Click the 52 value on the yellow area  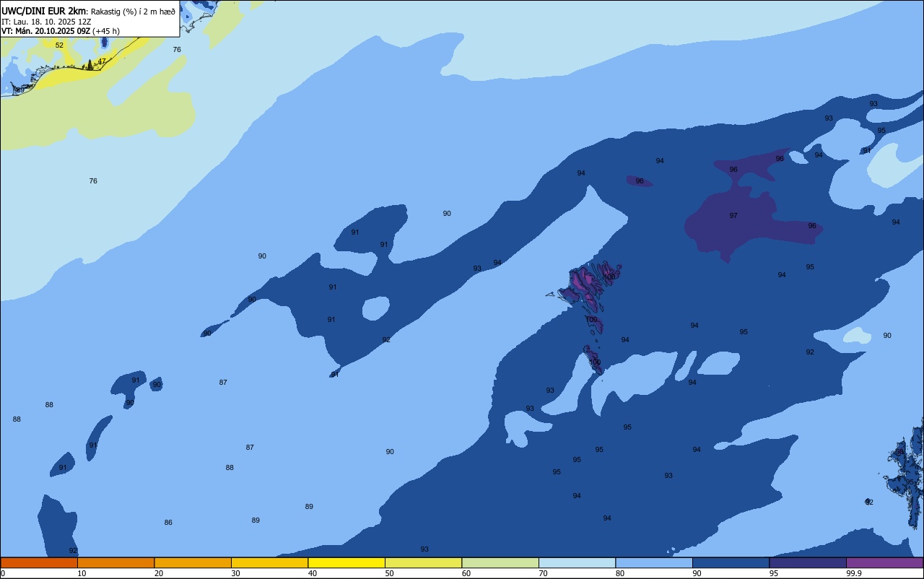(59, 45)
